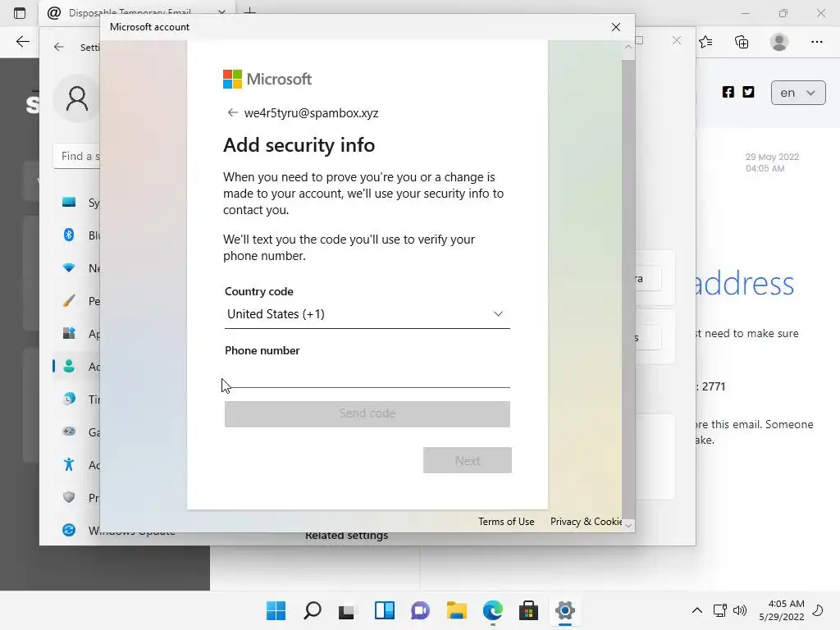Image resolution: width=840 pixels, height=630 pixels.
Task: Select the Accessibility figure icon in Settings
Action: coord(69,464)
